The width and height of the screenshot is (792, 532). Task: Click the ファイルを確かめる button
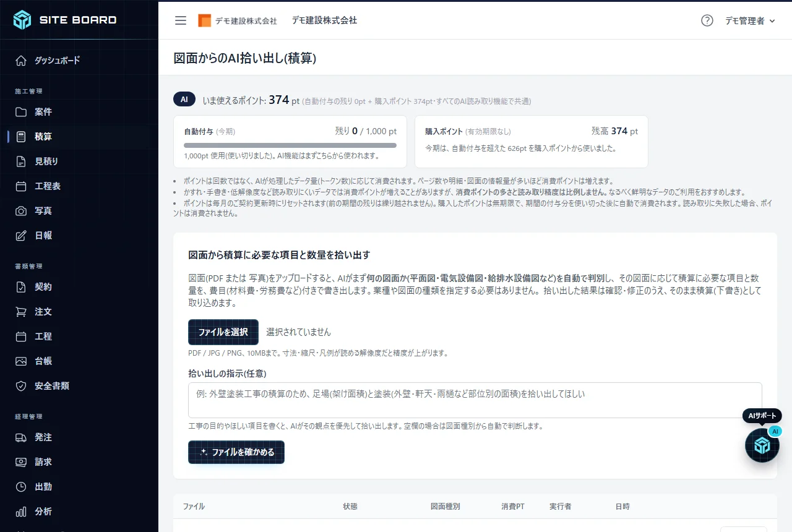click(x=236, y=452)
